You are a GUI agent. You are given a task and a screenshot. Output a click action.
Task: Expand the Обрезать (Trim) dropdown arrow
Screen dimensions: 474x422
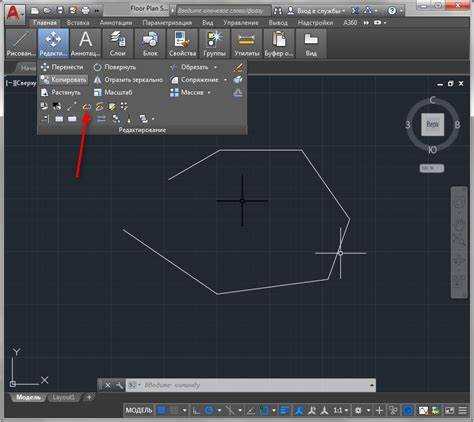point(215,67)
